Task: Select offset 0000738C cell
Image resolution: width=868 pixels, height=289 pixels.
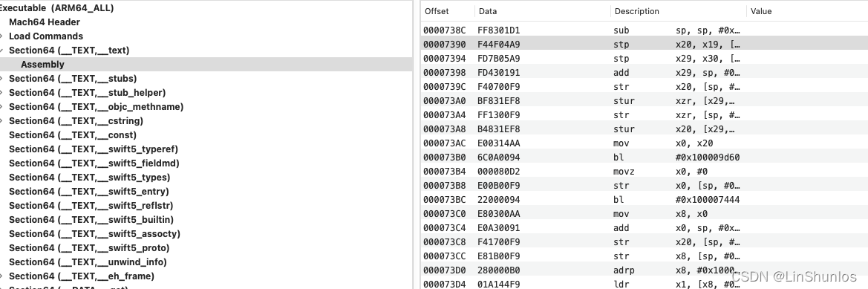Action: pyautogui.click(x=445, y=30)
